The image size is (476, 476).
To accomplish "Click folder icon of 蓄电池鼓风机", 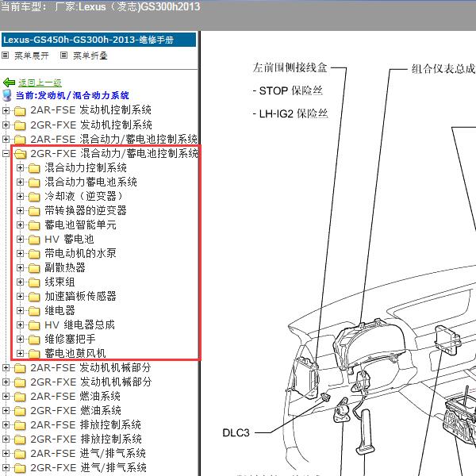I will [x=34, y=354].
